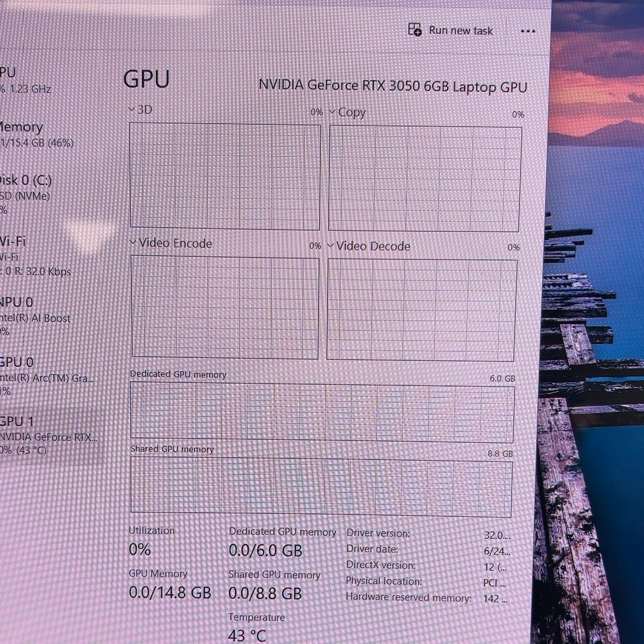Open the Video Encode engine dropdown
Viewport: 644px width, 644px height.
click(x=134, y=243)
